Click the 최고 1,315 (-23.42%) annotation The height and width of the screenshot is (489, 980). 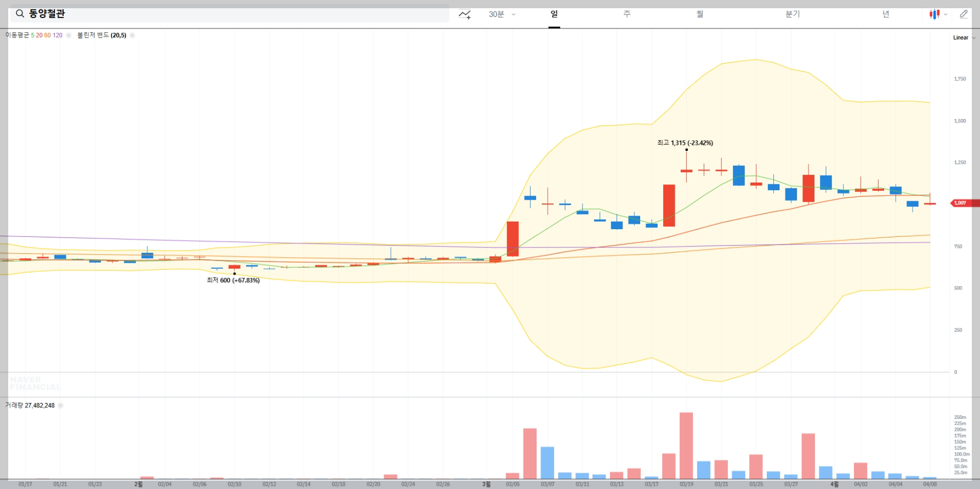(x=685, y=143)
